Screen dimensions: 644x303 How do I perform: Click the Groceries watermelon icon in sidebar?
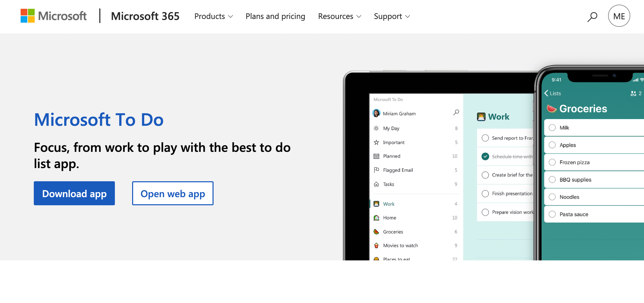click(x=376, y=232)
